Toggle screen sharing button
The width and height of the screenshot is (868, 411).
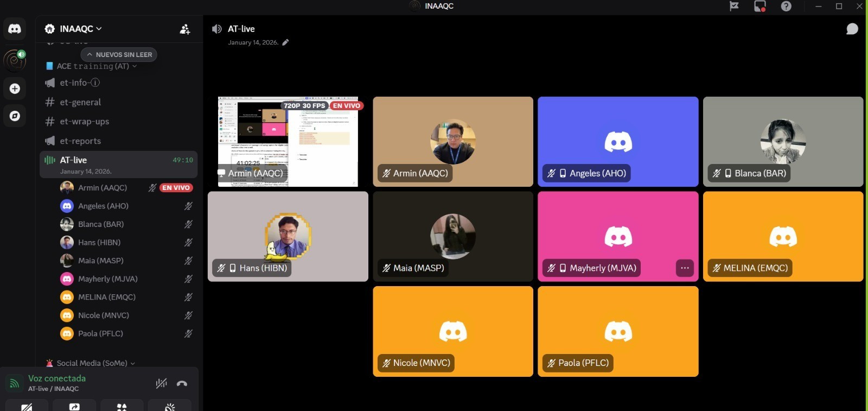tap(74, 406)
